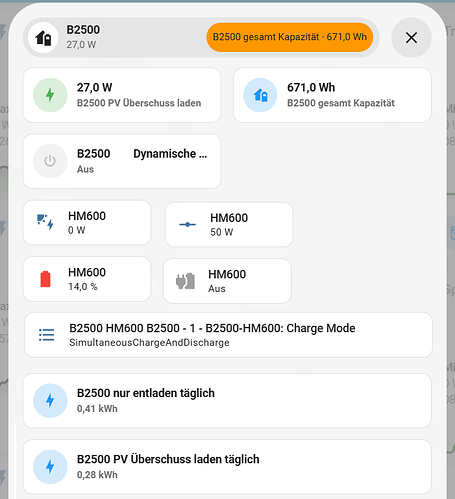Open the 27,0 W PV Überschuss laden card
This screenshot has height=499, width=455.
pyautogui.click(x=122, y=95)
